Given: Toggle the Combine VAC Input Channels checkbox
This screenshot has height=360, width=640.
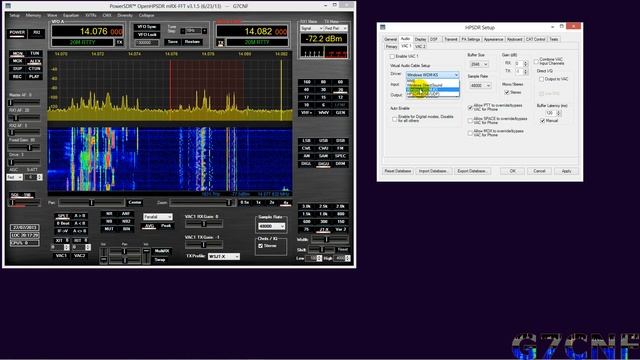Looking at the screenshot, I should pos(536,61).
